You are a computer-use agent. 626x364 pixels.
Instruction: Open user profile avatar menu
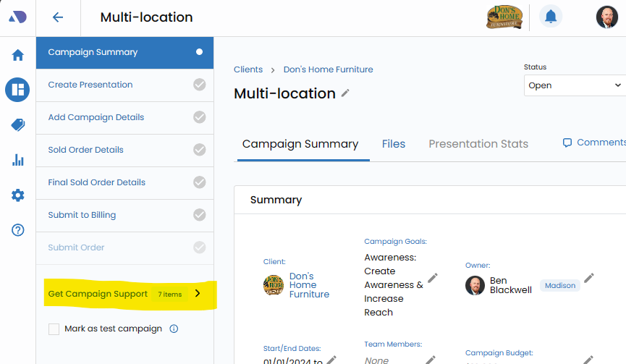(606, 17)
